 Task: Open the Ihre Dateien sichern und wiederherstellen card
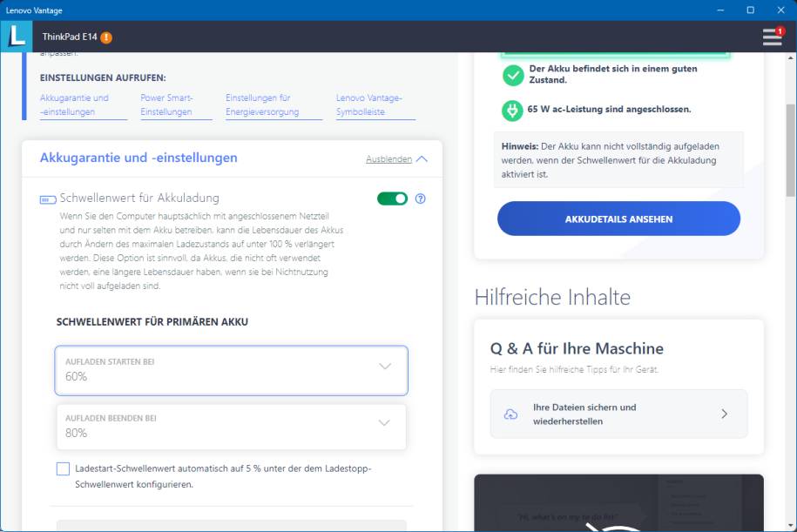[x=618, y=414]
